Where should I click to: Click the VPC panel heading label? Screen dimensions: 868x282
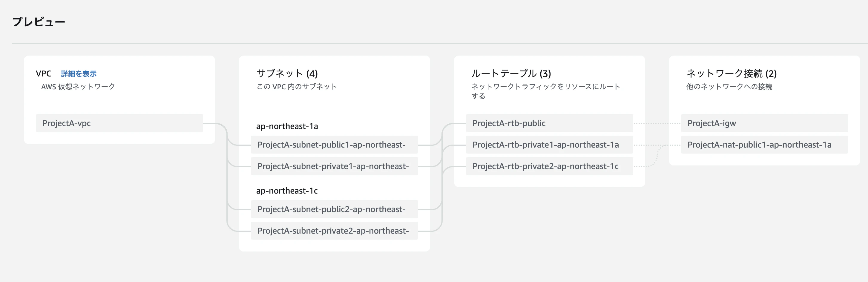(x=44, y=74)
